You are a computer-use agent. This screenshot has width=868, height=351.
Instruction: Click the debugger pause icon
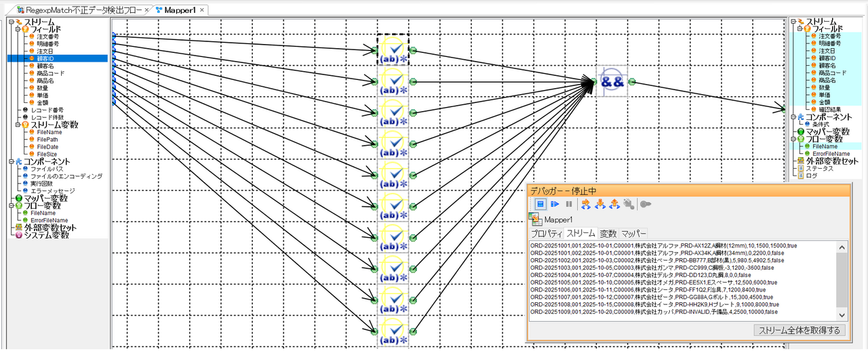[x=568, y=203]
